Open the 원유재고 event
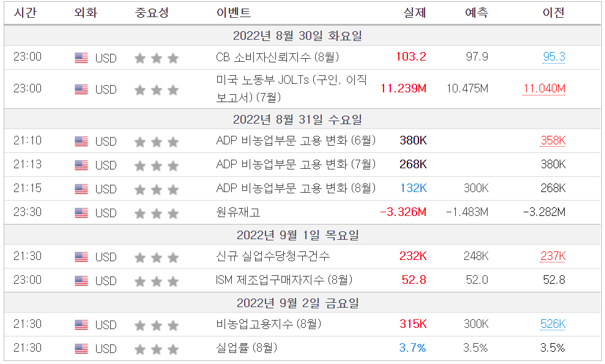Viewport: 605px width, 364px height. (238, 212)
